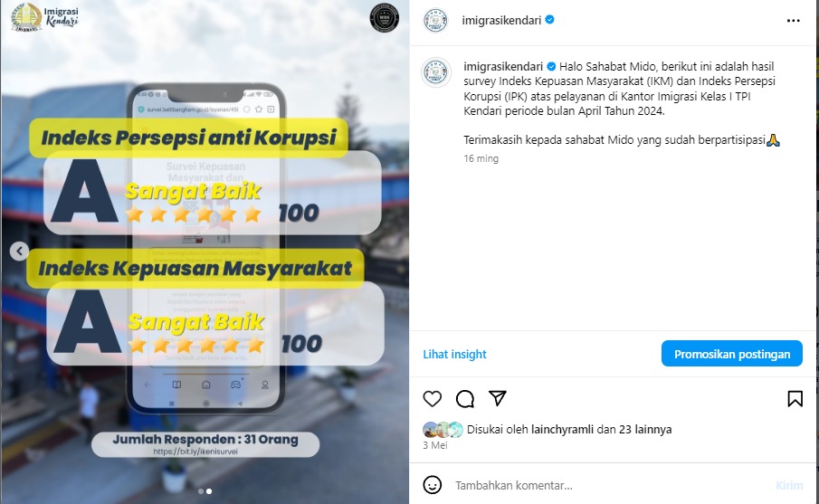The image size is (819, 504).
Task: Click Promosikan postingan button
Action: pos(732,354)
